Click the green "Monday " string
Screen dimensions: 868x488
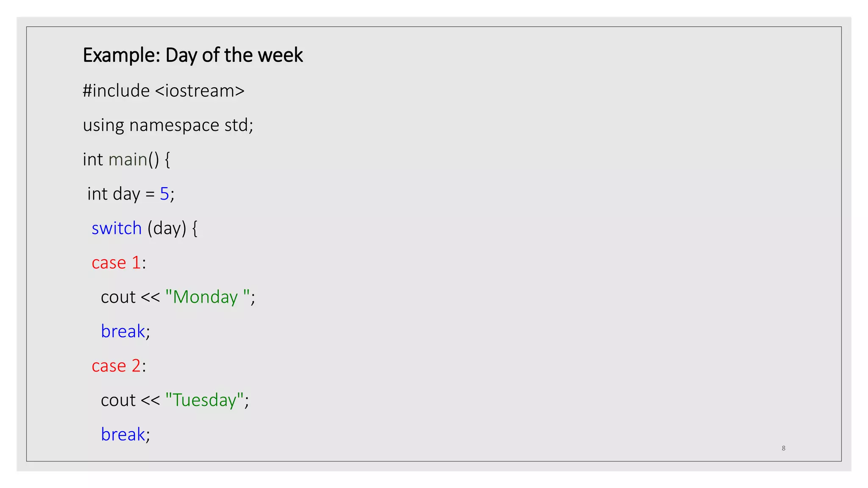pos(207,297)
